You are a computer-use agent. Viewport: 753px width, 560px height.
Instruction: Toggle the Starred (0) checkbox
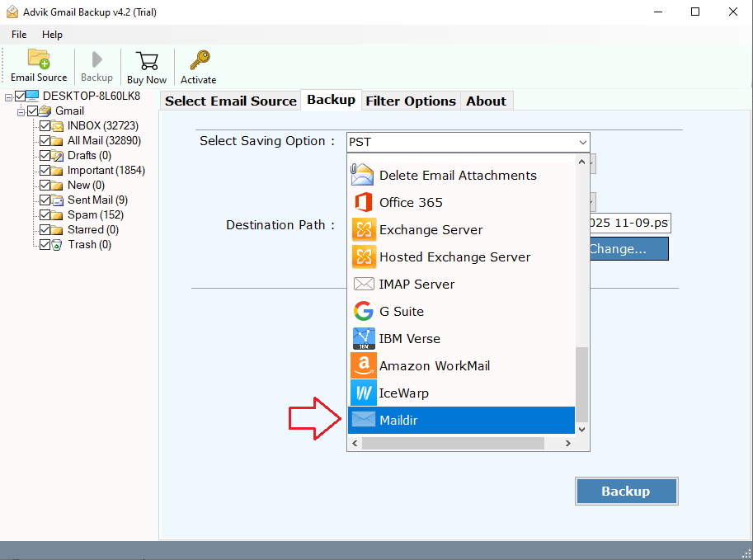point(45,230)
